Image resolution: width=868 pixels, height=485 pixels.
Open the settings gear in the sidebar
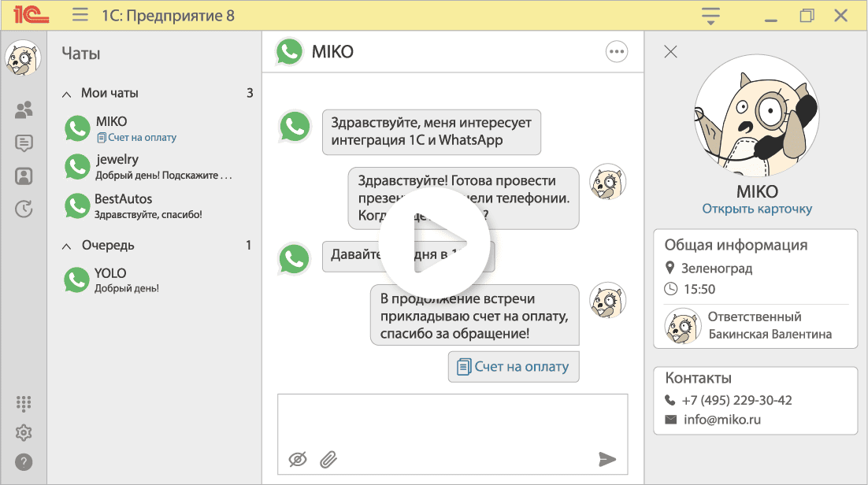pos(24,432)
